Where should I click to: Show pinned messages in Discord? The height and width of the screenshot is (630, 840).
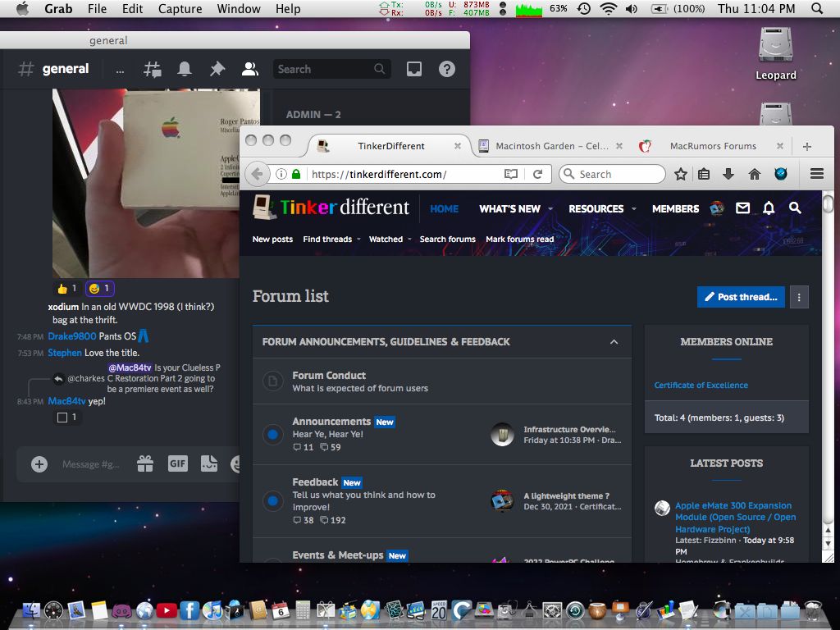coord(217,69)
